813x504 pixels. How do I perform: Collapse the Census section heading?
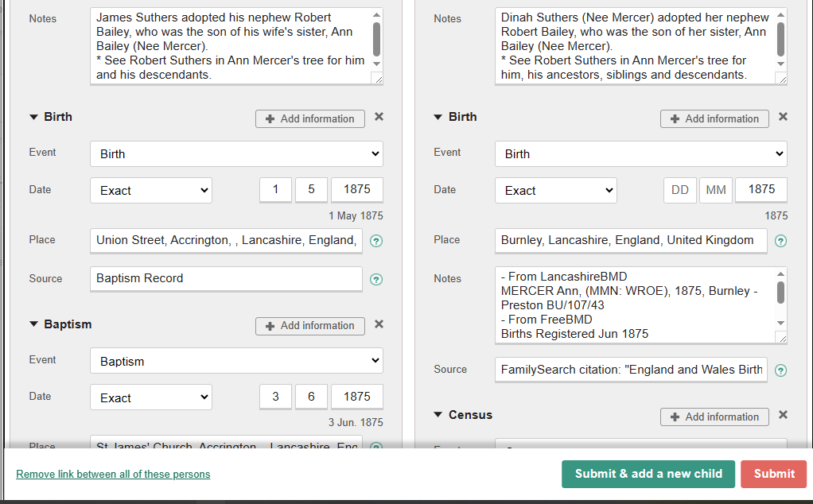(438, 415)
